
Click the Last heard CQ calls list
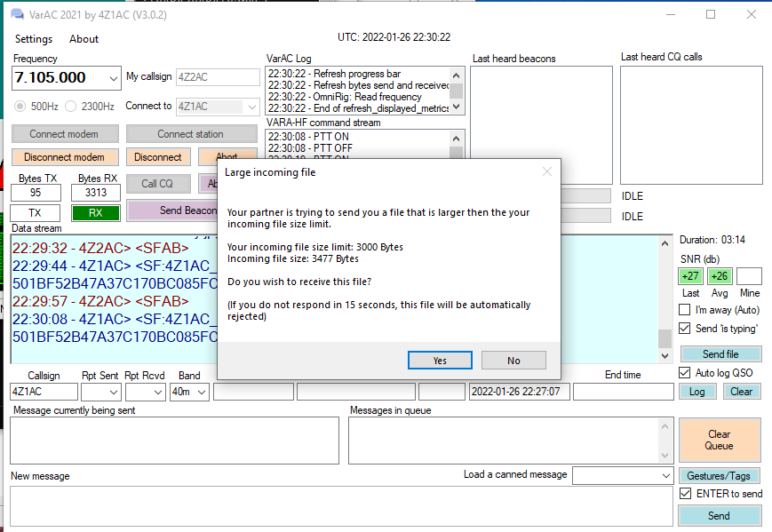(691, 125)
